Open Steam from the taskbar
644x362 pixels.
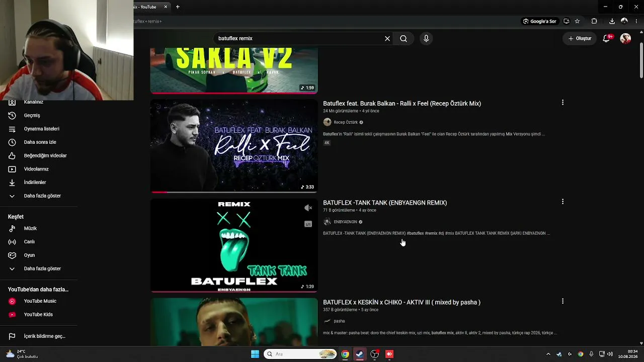pyautogui.click(x=360, y=354)
